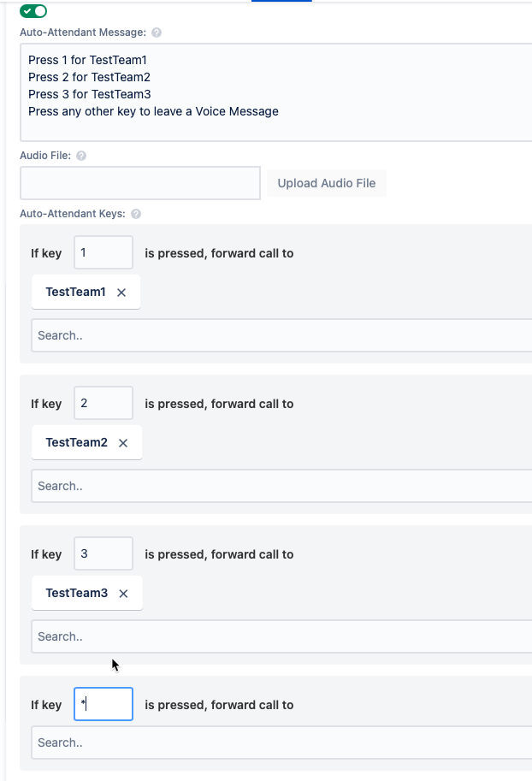Click the key 1 input box
Image resolution: width=532 pixels, height=781 pixels.
[103, 252]
